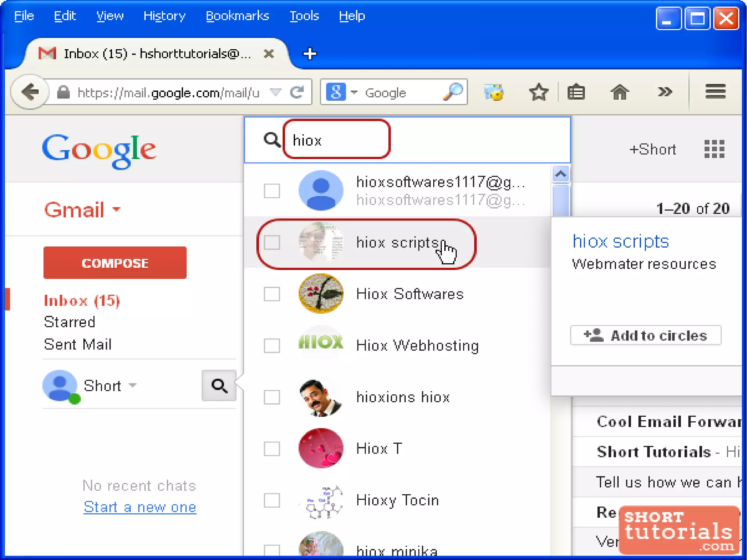Open the Google apps grid icon
The height and width of the screenshot is (560, 747).
pos(714,149)
